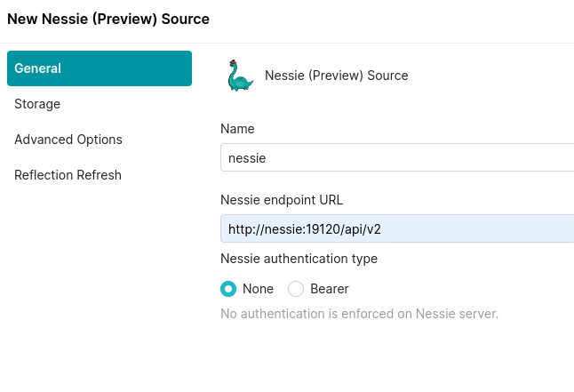Click the 'Name' field label
The image size is (574, 392).
point(237,129)
